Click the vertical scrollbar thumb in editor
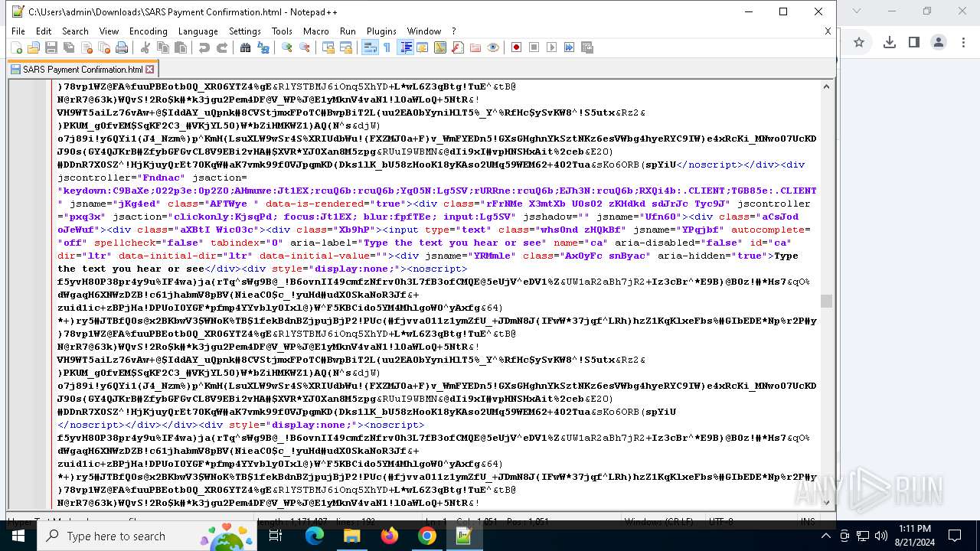 826,301
